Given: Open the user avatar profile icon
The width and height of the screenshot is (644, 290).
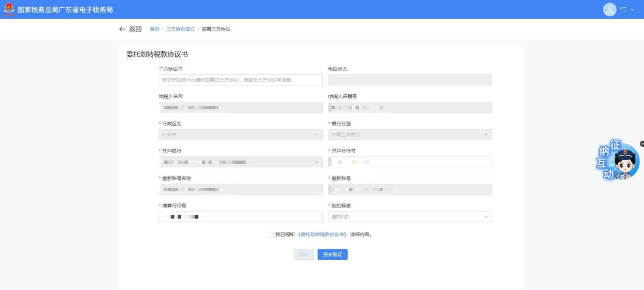Looking at the screenshot, I should (609, 10).
